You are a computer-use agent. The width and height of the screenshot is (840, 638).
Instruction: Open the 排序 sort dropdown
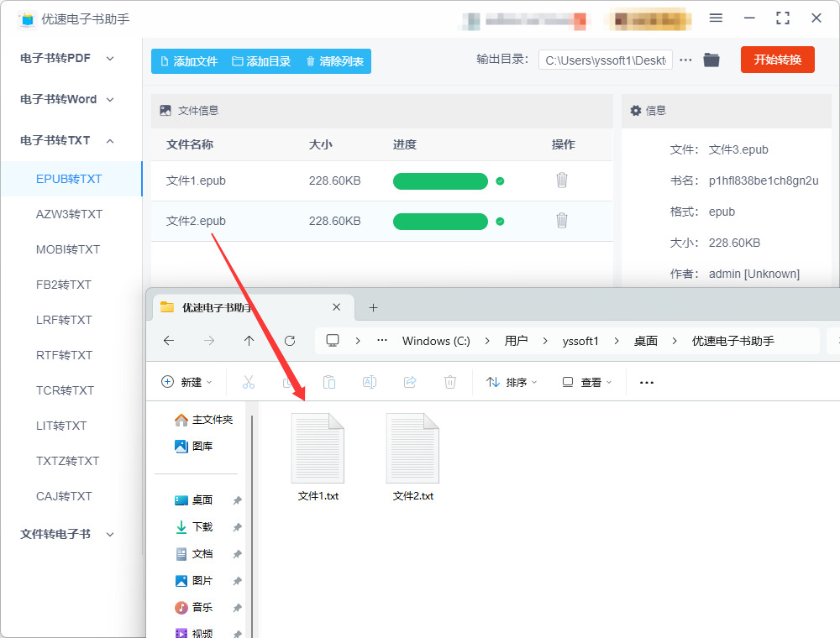click(512, 382)
